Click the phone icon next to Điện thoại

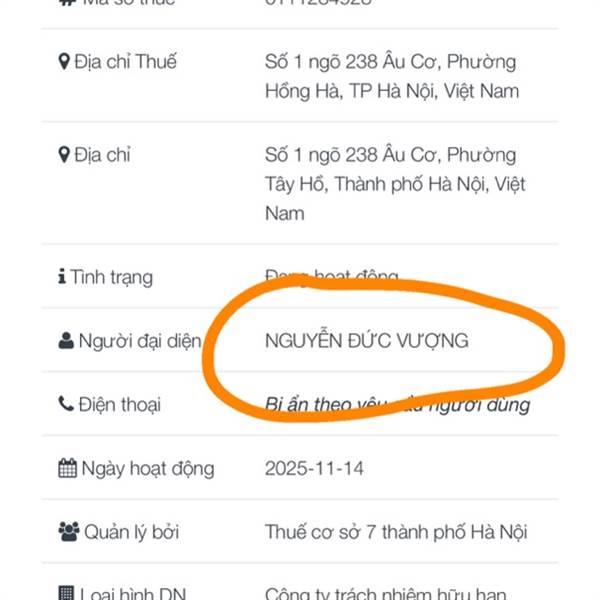point(66,404)
